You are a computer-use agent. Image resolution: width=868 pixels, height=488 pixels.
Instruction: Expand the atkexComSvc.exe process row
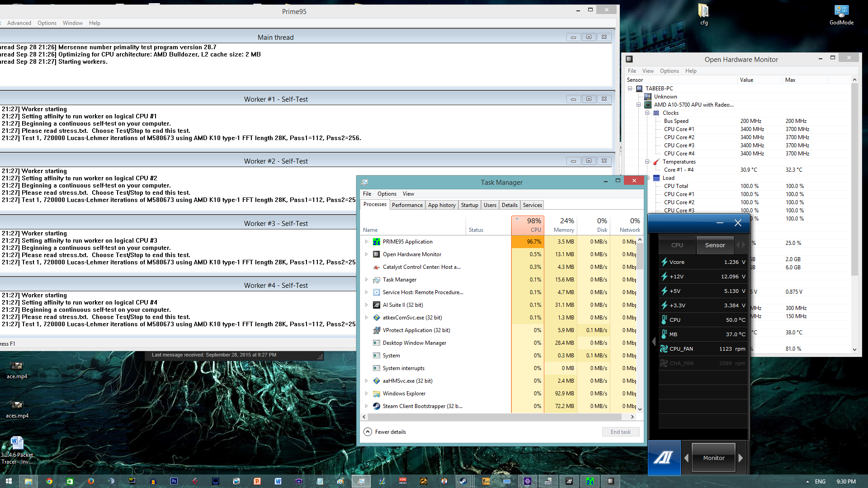coord(366,318)
